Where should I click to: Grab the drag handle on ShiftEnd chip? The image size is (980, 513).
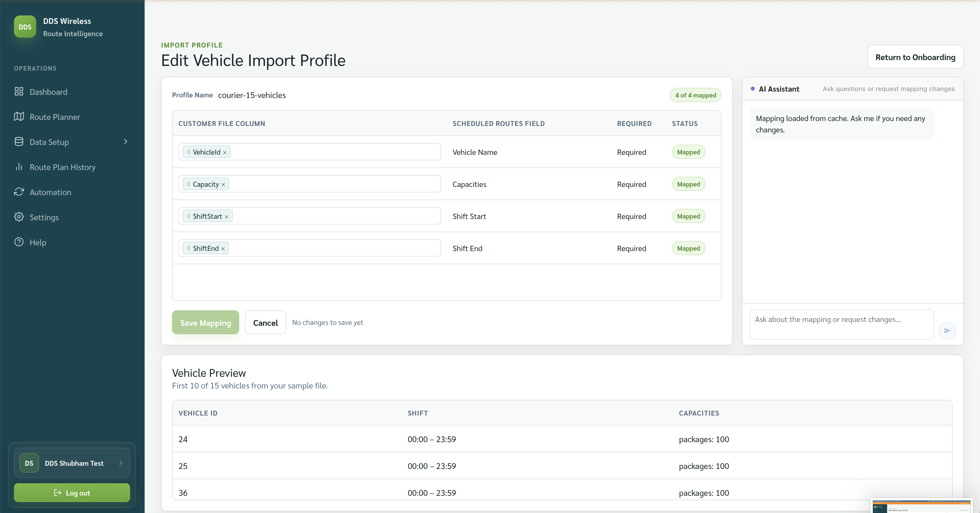188,248
